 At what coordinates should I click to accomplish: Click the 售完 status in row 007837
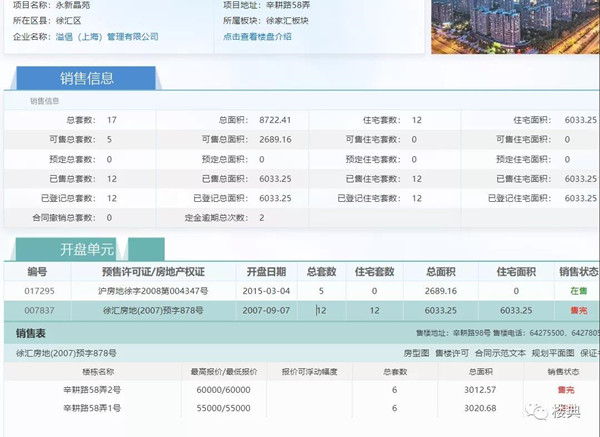[578, 310]
